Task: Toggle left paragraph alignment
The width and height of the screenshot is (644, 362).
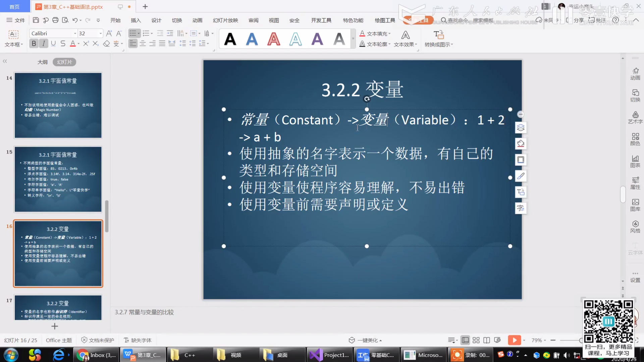Action: click(x=133, y=44)
